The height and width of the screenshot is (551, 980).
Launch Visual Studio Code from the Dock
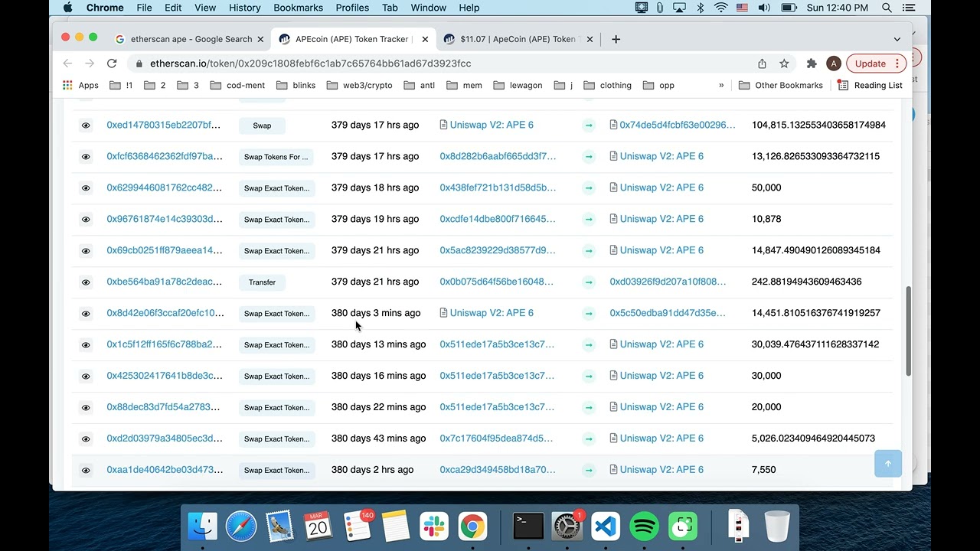click(x=606, y=527)
